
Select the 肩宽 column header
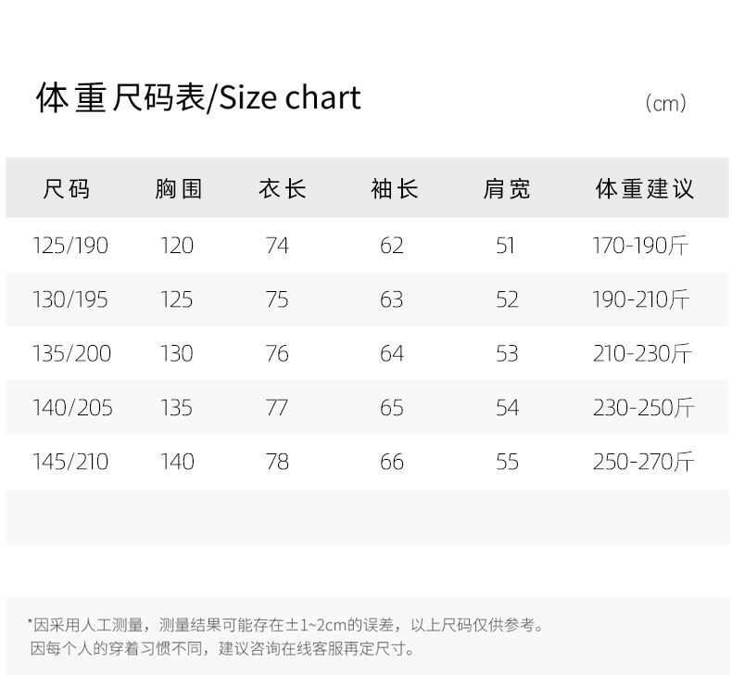click(x=506, y=189)
